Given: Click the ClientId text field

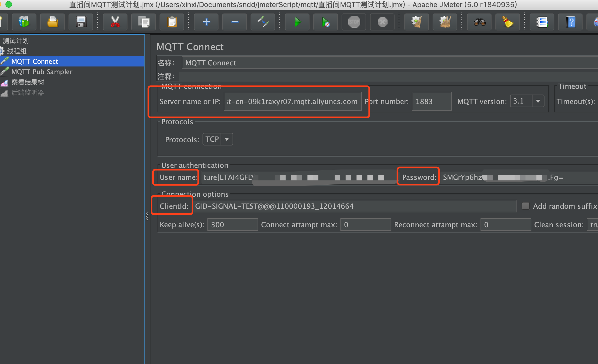Looking at the screenshot, I should pos(354,206).
